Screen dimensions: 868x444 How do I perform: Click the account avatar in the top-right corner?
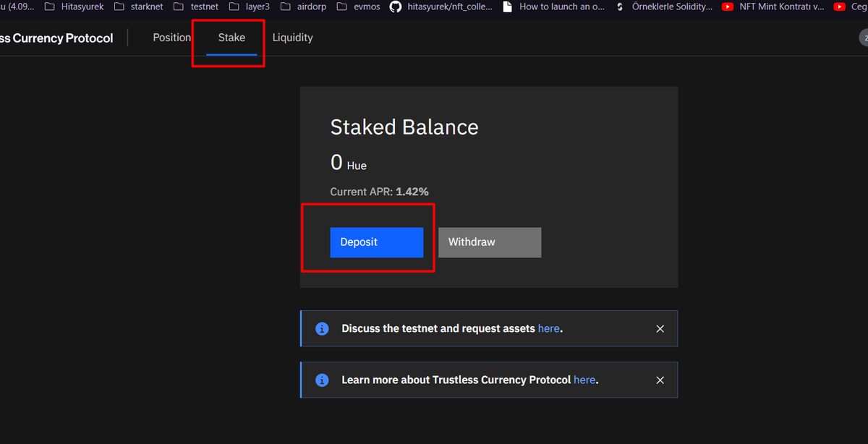click(x=863, y=38)
